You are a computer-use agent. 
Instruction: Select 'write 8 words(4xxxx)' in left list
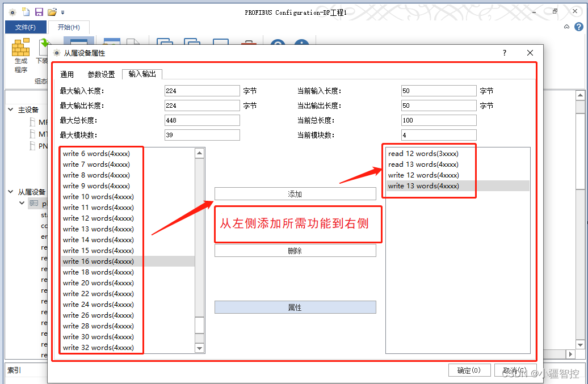point(128,175)
